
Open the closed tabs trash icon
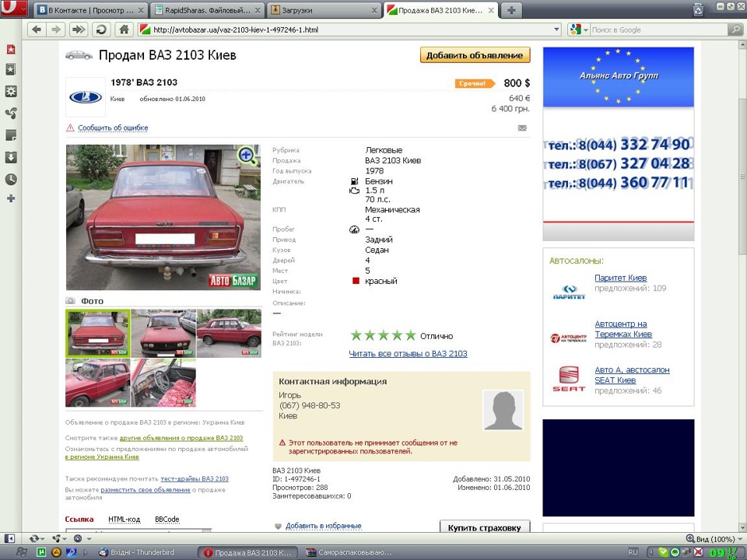pyautogui.click(x=699, y=9)
